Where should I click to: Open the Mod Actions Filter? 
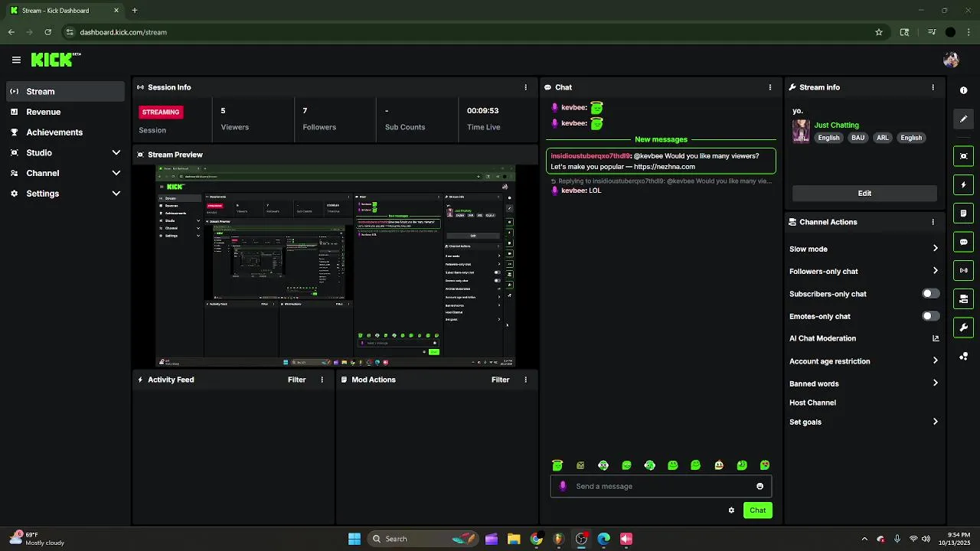coord(500,380)
